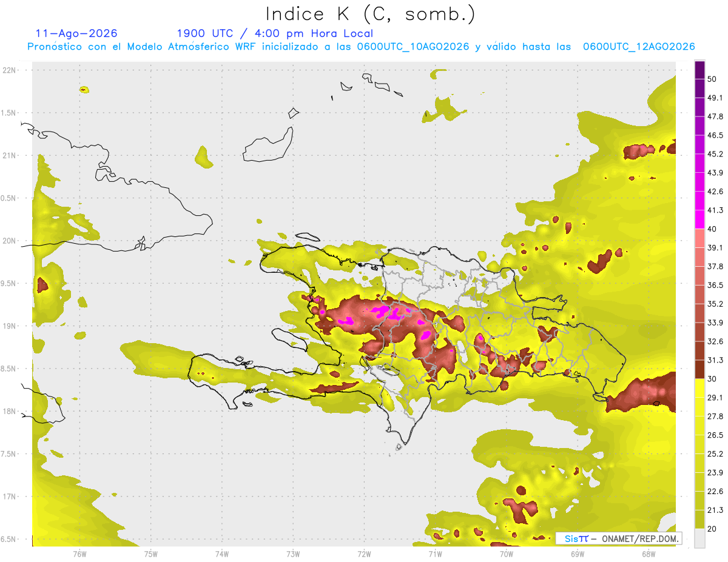Pick the legend swatch between 30 and 31.3
This screenshot has width=728, height=562.
click(x=700, y=369)
